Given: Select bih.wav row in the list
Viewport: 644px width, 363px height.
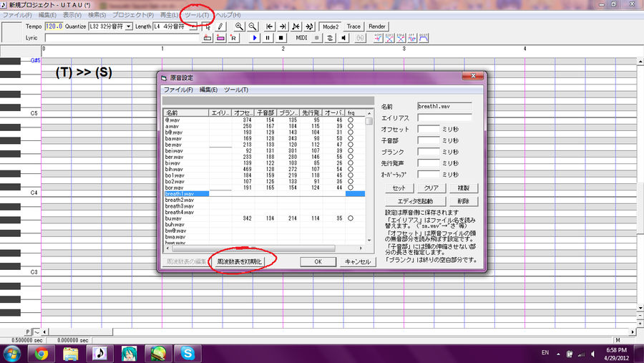Looking at the screenshot, I should pos(265,169).
